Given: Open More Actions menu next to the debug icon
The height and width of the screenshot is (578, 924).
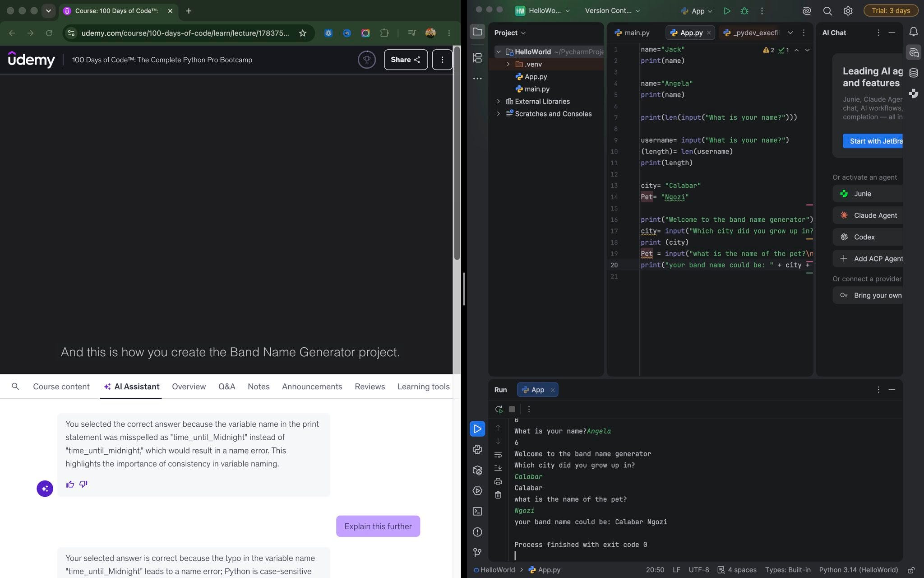Looking at the screenshot, I should click(x=762, y=11).
